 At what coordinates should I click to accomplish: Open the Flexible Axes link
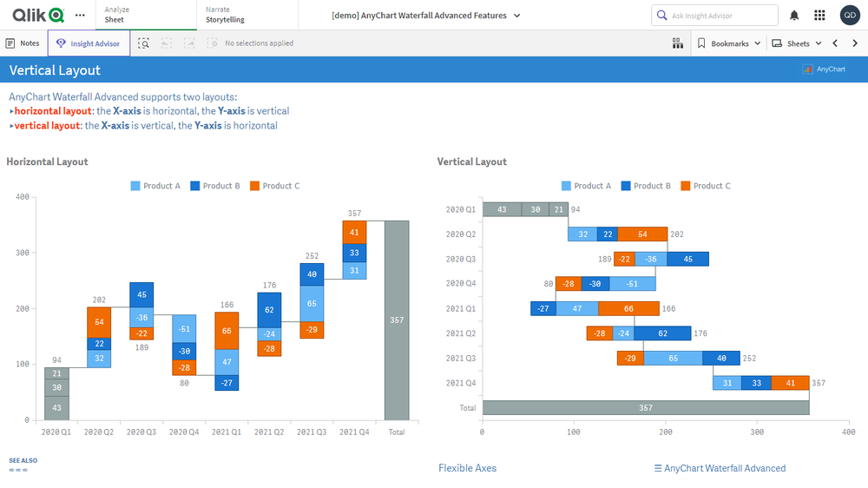point(467,468)
